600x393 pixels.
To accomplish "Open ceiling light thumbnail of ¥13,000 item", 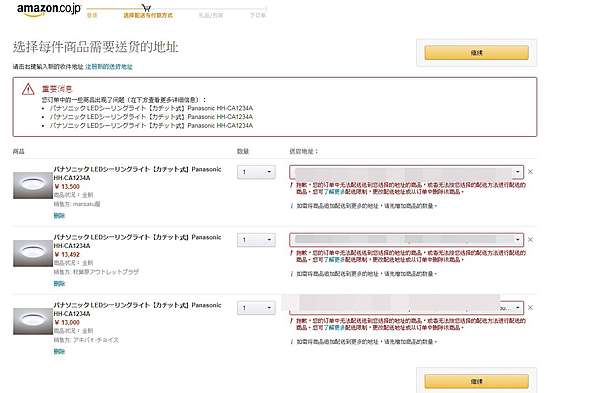I will tap(33, 321).
